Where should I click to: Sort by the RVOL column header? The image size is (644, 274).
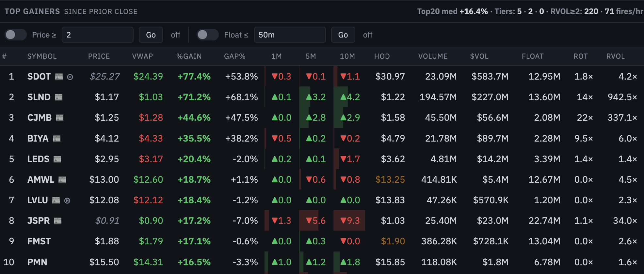(615, 56)
